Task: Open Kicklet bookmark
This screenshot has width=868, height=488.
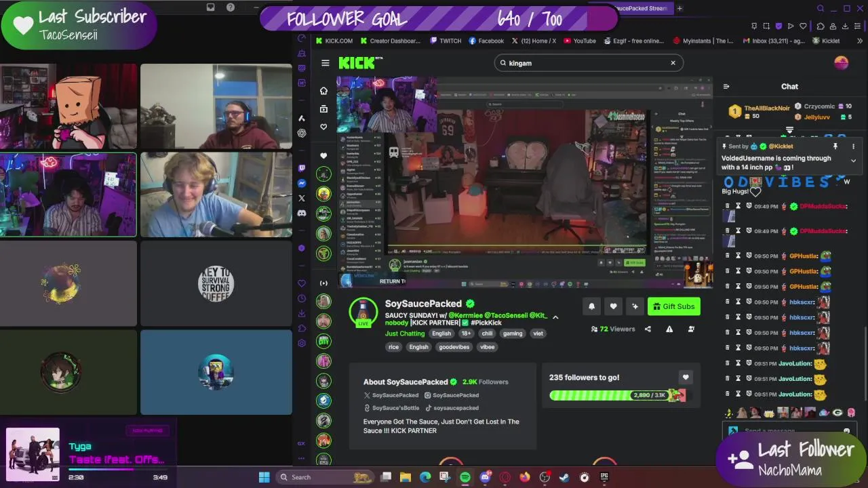Action: [825, 41]
